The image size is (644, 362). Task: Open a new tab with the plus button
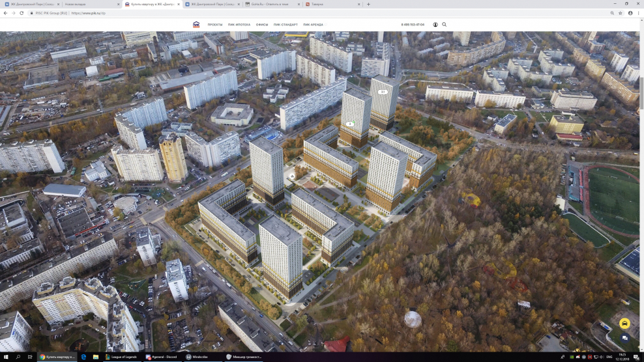point(368,4)
